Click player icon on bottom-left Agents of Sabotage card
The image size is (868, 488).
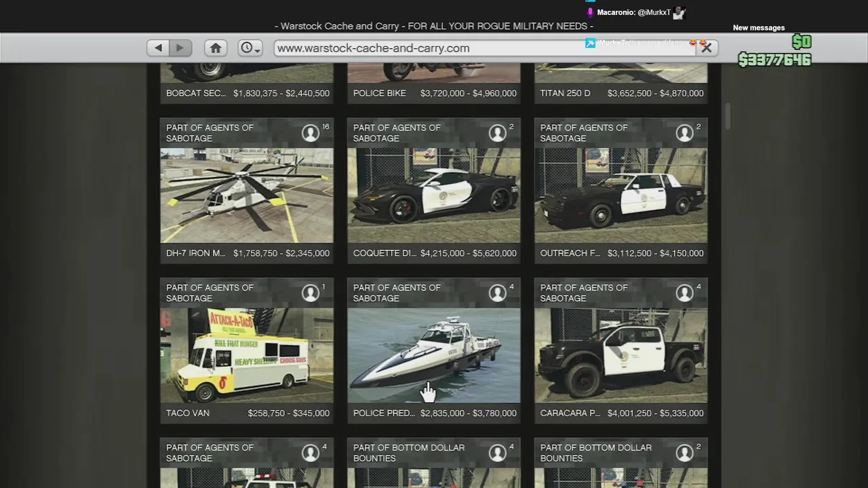[311, 453]
